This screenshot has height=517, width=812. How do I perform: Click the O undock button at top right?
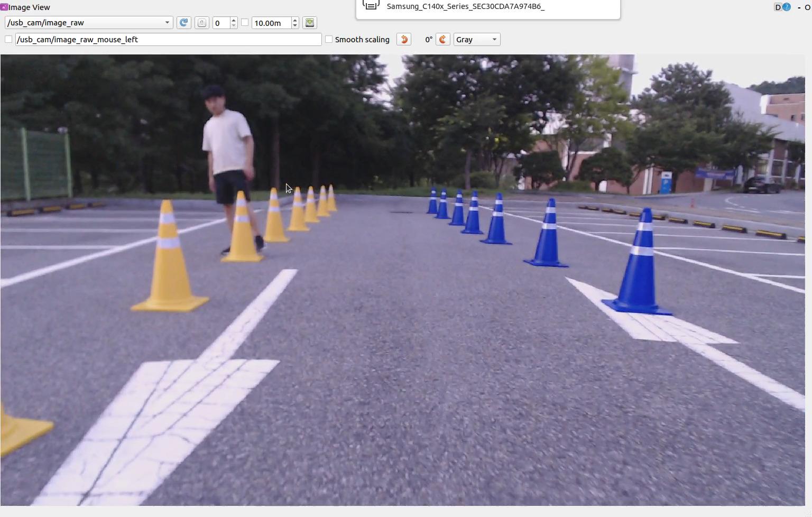(x=807, y=7)
